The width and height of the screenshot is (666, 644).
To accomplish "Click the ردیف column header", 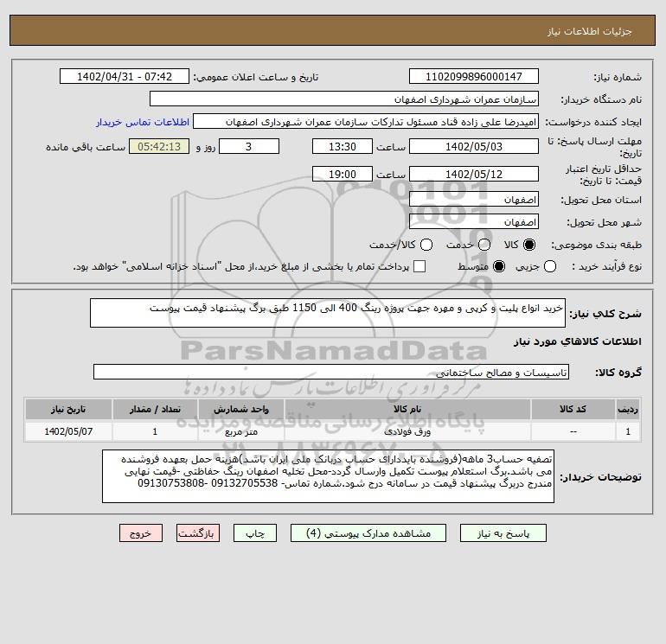I will [628, 409].
